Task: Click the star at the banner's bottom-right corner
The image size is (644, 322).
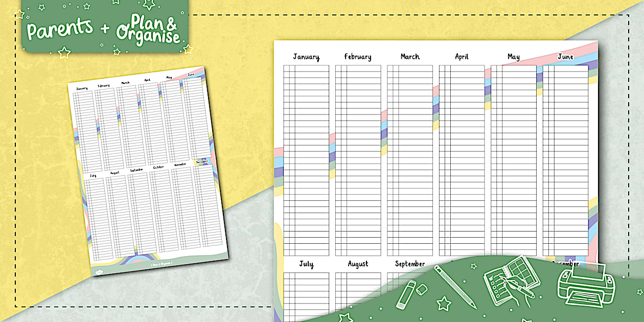Action: tap(188, 50)
